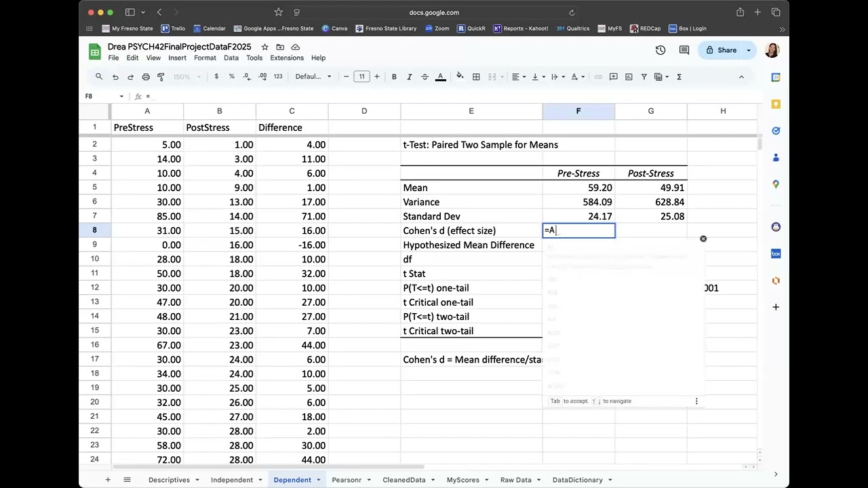Open suggestion popup three-dot menu
Image resolution: width=868 pixels, height=488 pixels.
pyautogui.click(x=696, y=401)
